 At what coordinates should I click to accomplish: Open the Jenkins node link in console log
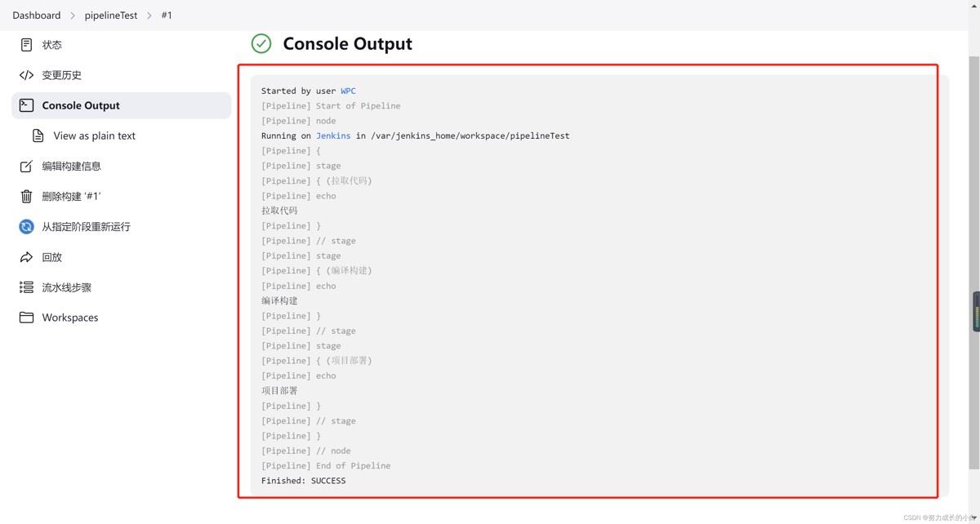point(333,136)
